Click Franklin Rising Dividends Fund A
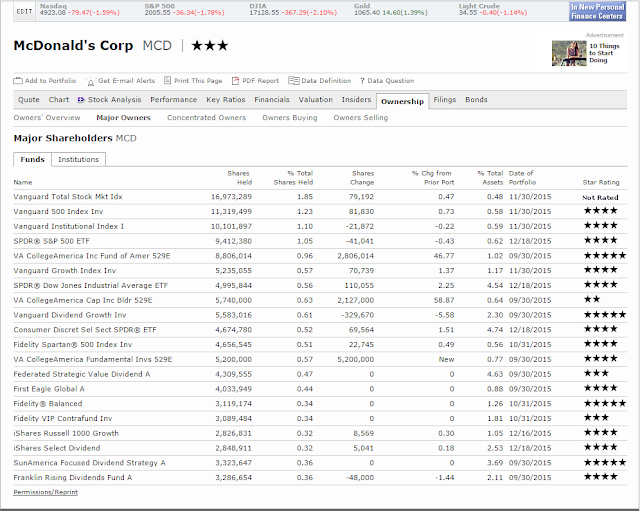 pyautogui.click(x=73, y=478)
